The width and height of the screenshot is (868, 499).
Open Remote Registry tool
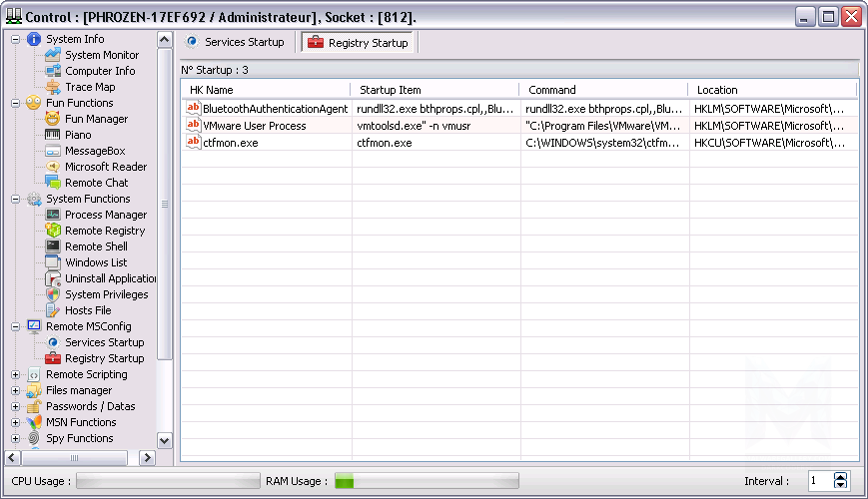104,231
